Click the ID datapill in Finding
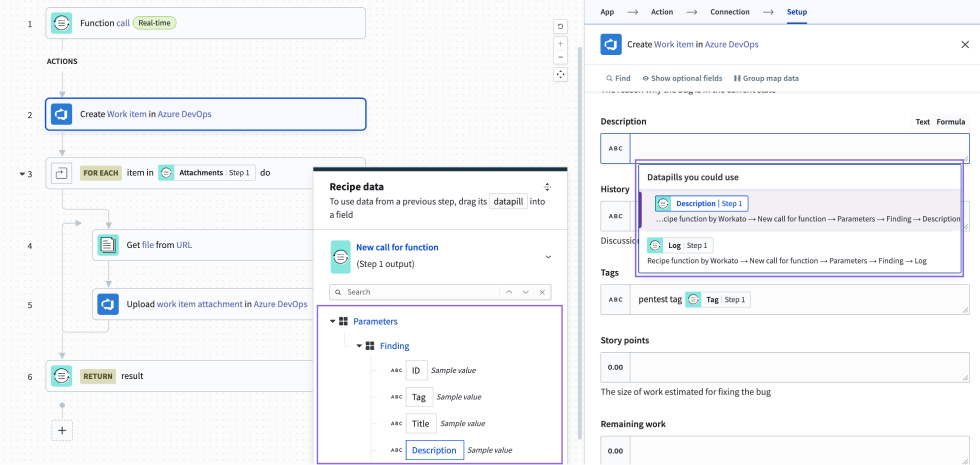 416,370
